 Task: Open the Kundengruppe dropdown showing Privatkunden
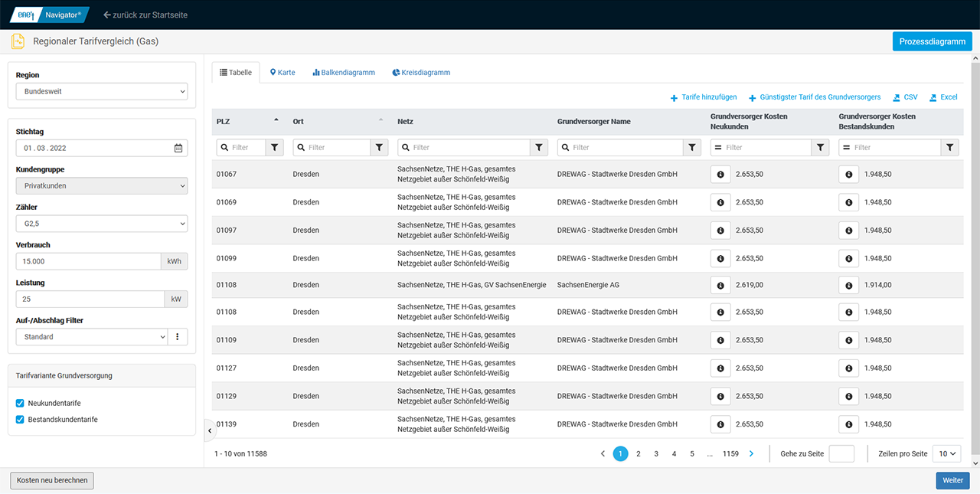pyautogui.click(x=102, y=186)
